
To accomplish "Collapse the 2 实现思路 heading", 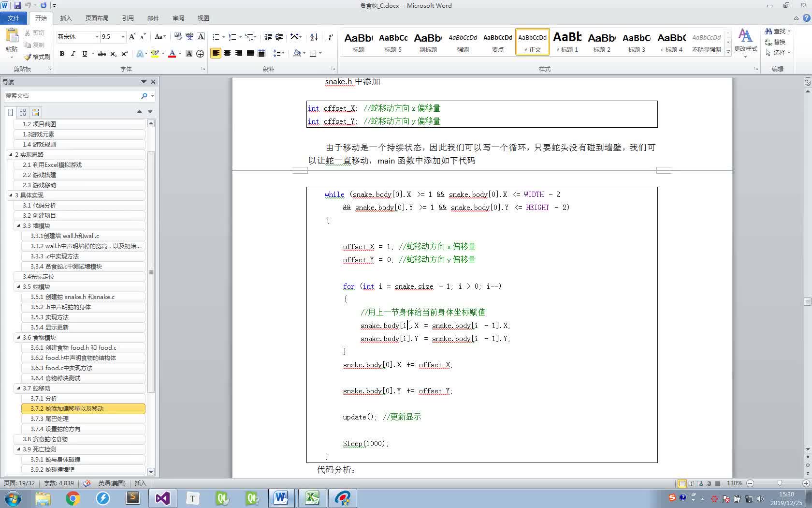I will [11, 154].
